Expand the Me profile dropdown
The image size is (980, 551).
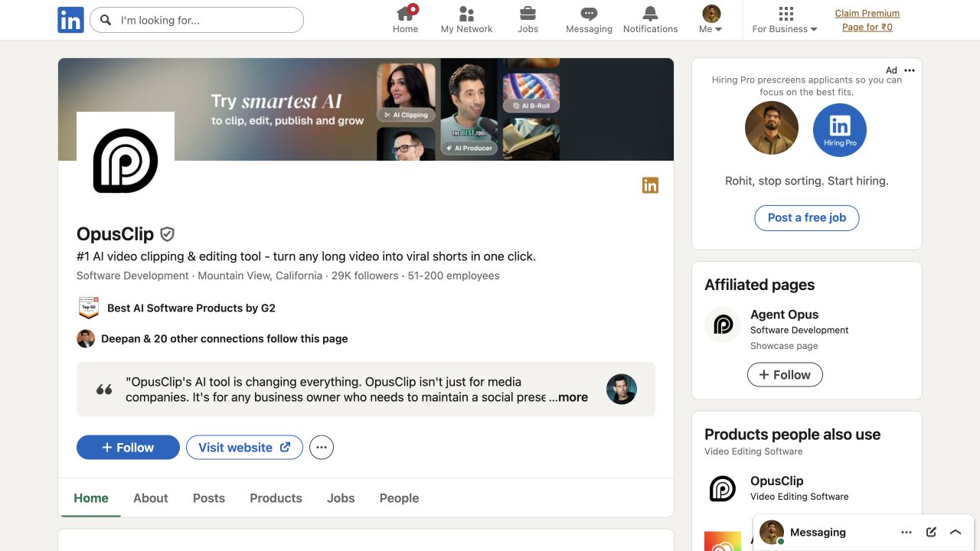(711, 20)
